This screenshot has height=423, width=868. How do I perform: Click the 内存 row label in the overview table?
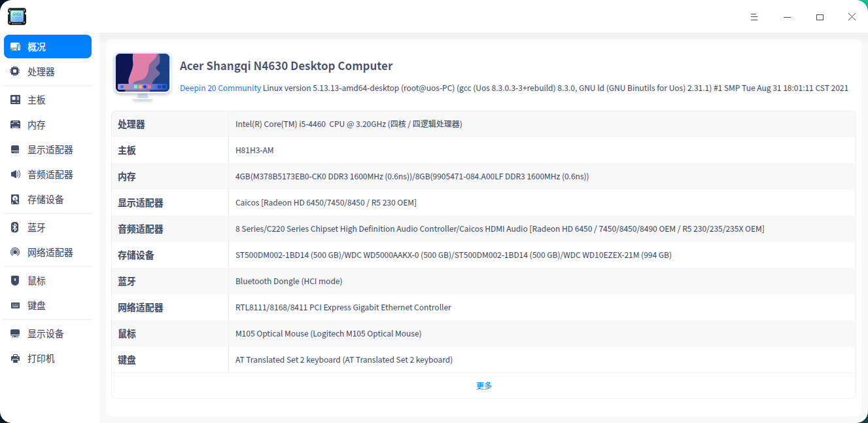point(127,176)
